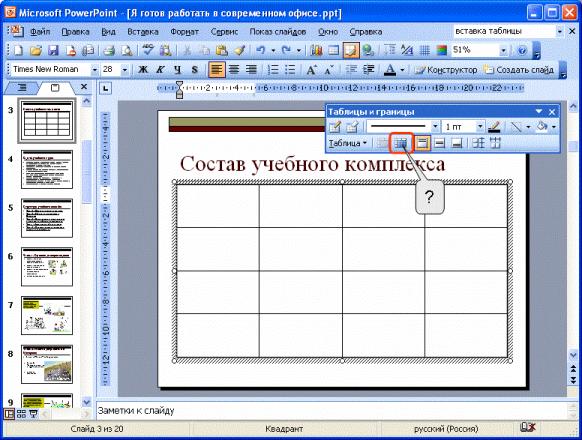This screenshot has width=582, height=440.
Task: Open the Показ слайдов menu
Action: click(278, 32)
